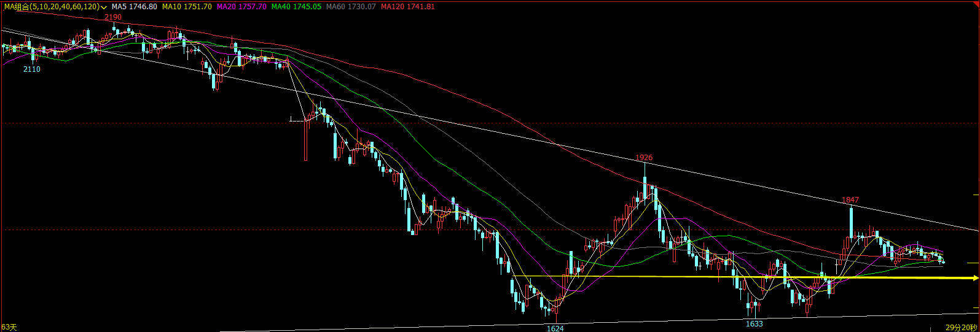Click the 63天 period indicator
Image resolution: width=980 pixels, height=332 pixels.
[9, 327]
